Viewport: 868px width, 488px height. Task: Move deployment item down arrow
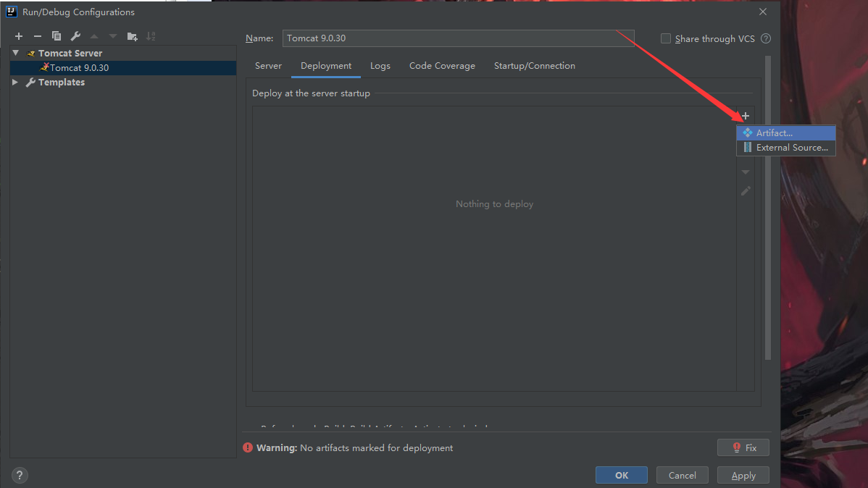click(x=746, y=172)
